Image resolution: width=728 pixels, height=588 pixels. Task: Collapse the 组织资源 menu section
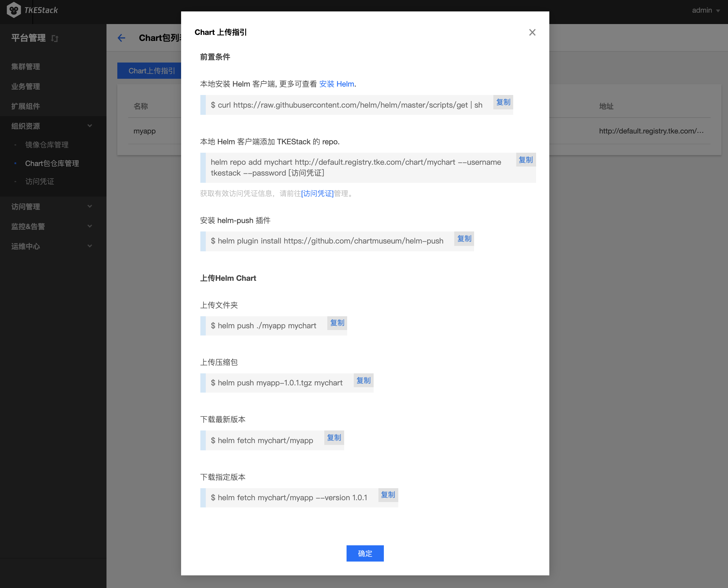pyautogui.click(x=89, y=126)
